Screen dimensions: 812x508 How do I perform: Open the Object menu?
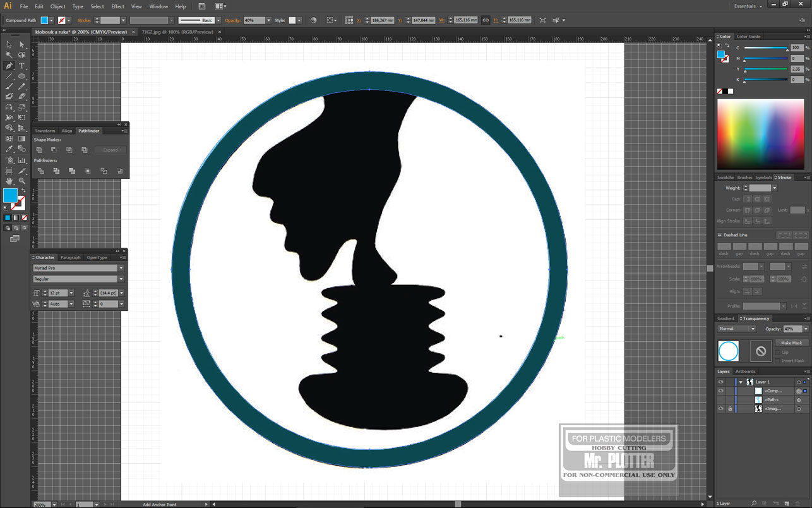click(x=57, y=6)
